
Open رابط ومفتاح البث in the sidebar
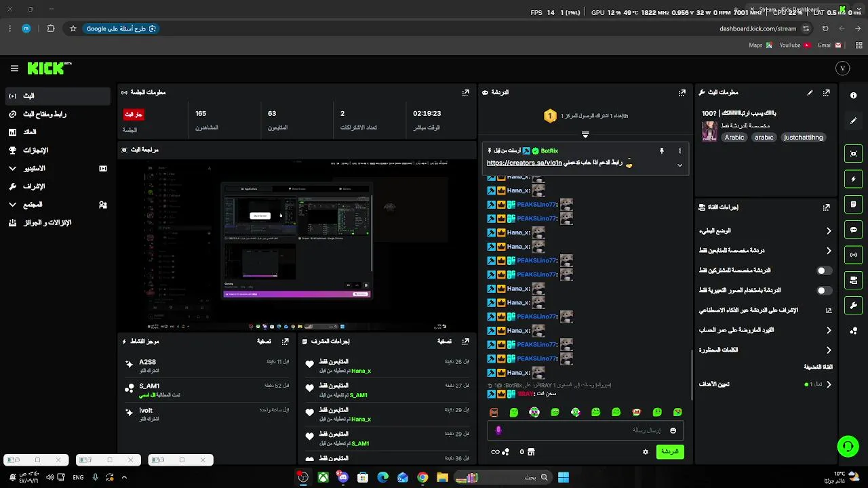tap(58, 114)
